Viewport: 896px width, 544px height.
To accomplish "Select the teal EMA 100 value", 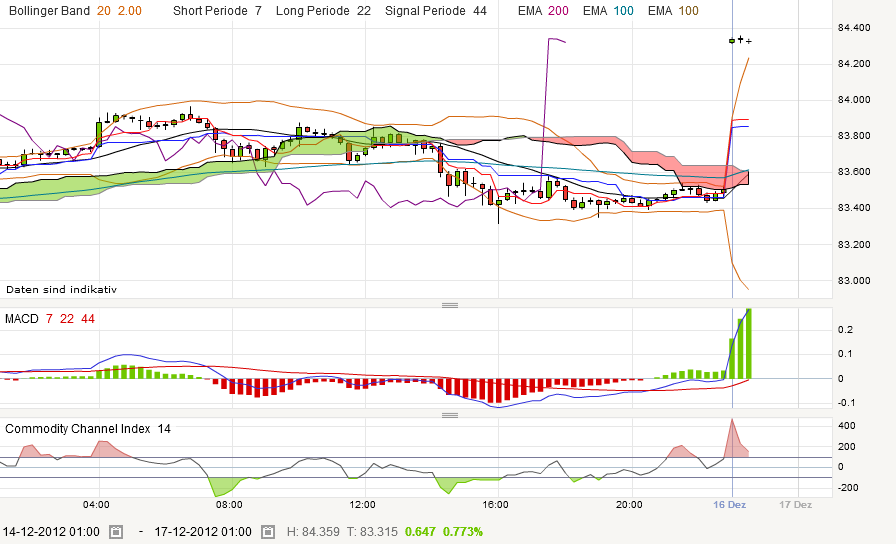I will coord(623,11).
